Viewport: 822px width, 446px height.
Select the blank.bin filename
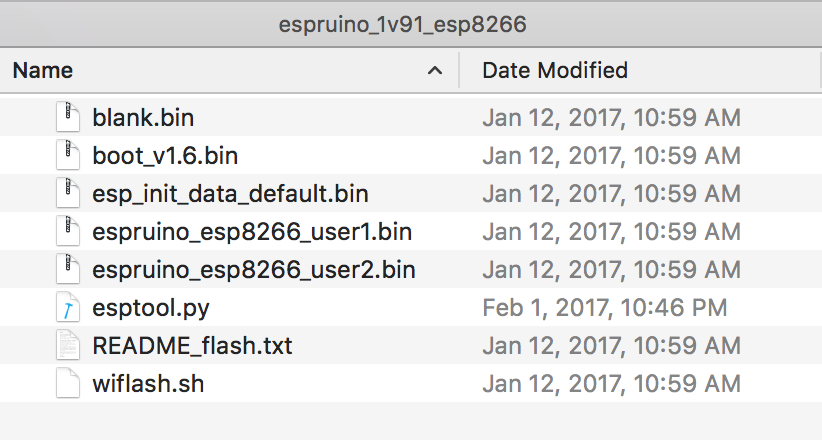143,117
